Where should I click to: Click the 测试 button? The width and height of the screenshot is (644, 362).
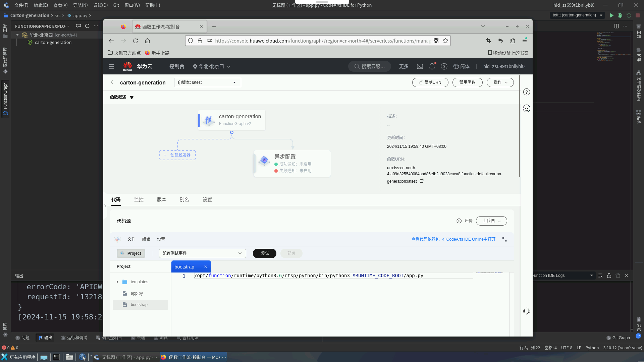pos(265,253)
